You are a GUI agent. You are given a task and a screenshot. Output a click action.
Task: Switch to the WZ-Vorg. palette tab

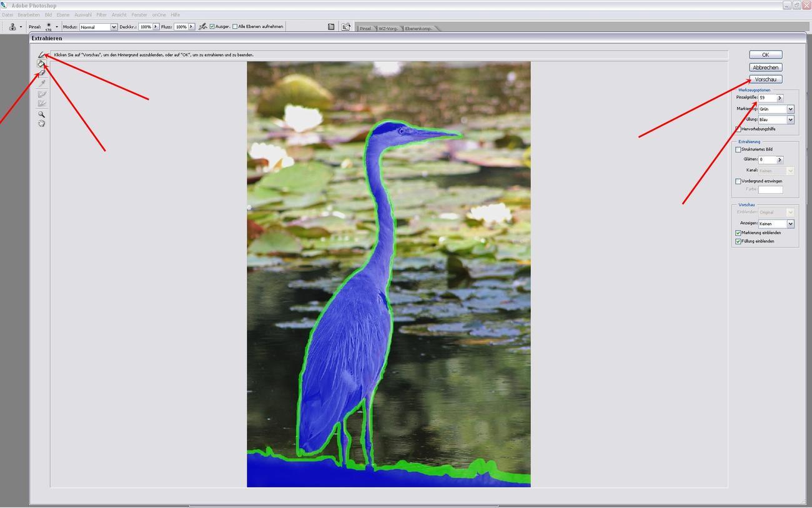coord(388,28)
